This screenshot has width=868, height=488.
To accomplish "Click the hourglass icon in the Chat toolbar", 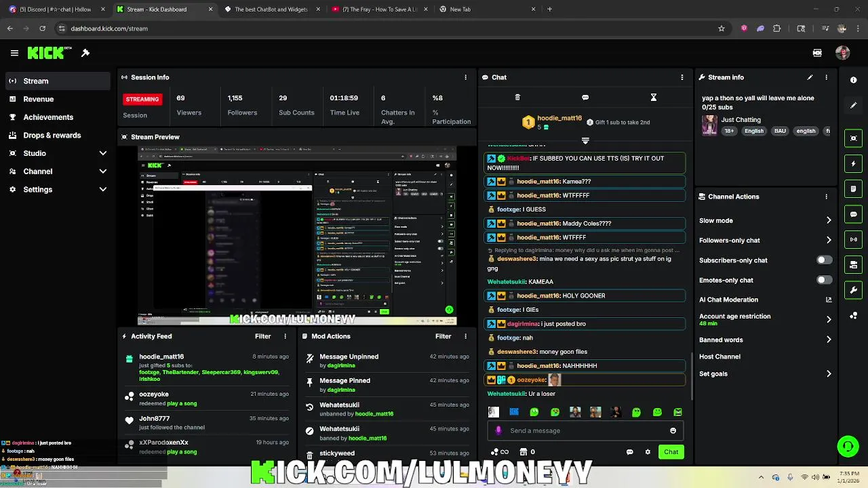I will [x=654, y=98].
